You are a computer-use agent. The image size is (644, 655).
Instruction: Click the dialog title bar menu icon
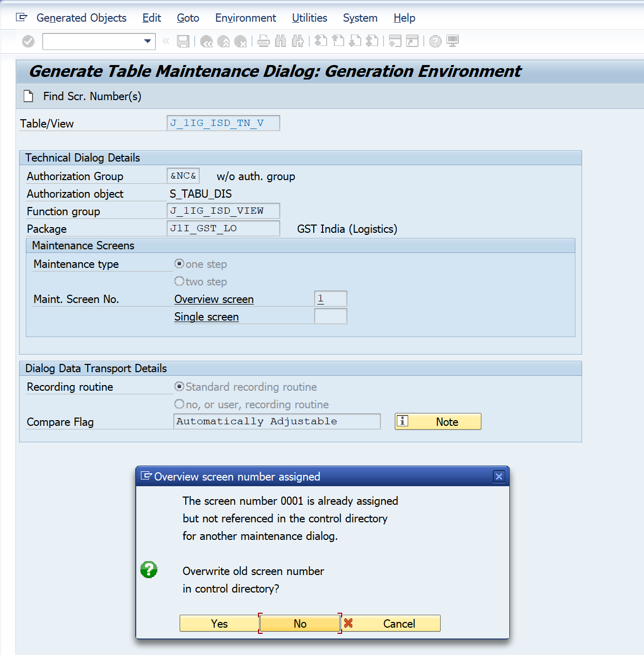tap(147, 476)
